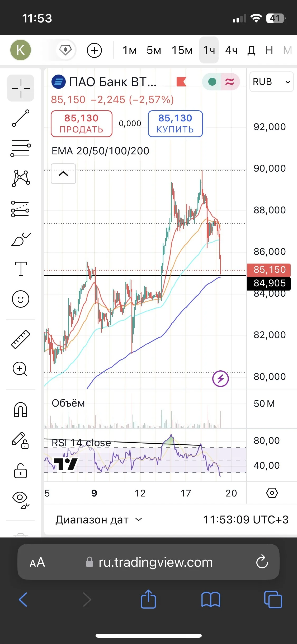
Task: Expand the Диапазон дат dropdown
Action: (x=99, y=520)
